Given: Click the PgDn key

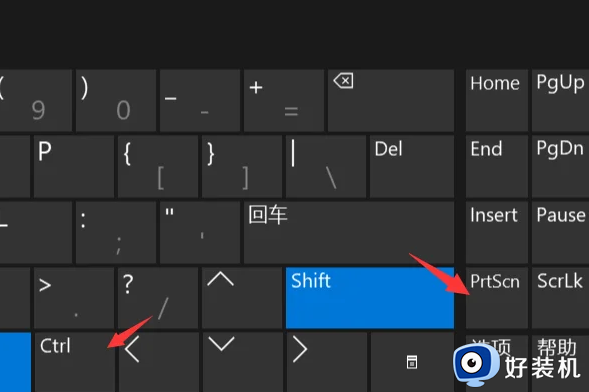Looking at the screenshot, I should [x=560, y=166].
